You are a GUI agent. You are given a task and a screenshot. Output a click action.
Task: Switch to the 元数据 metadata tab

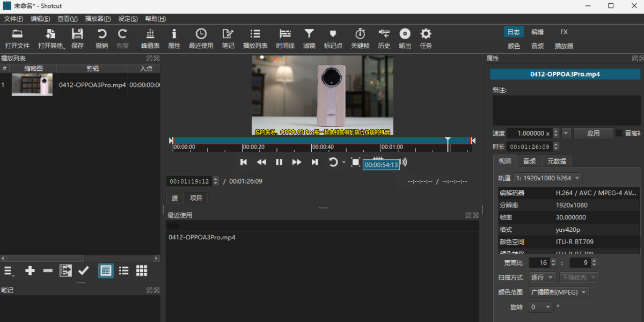[x=557, y=161]
